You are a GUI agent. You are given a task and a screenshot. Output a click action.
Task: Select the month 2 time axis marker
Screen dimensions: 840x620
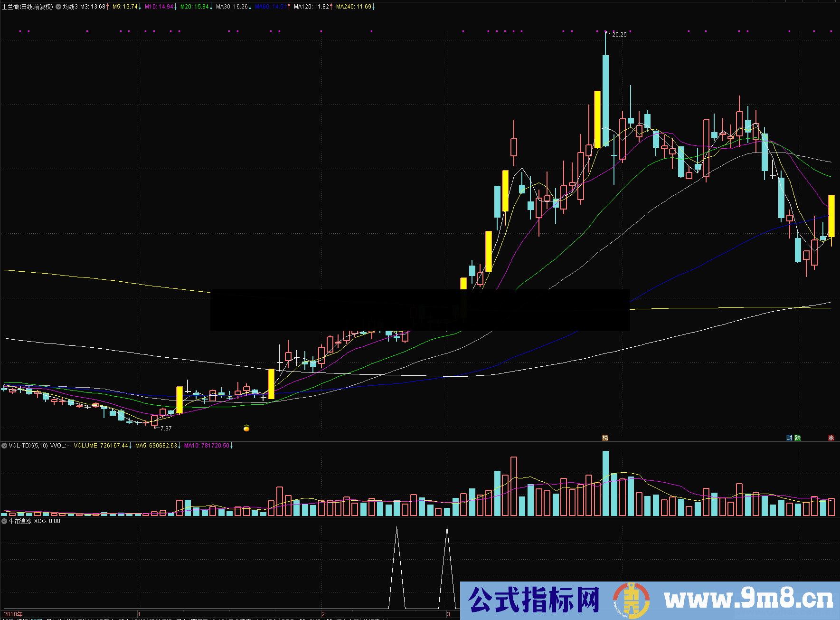pos(323,614)
